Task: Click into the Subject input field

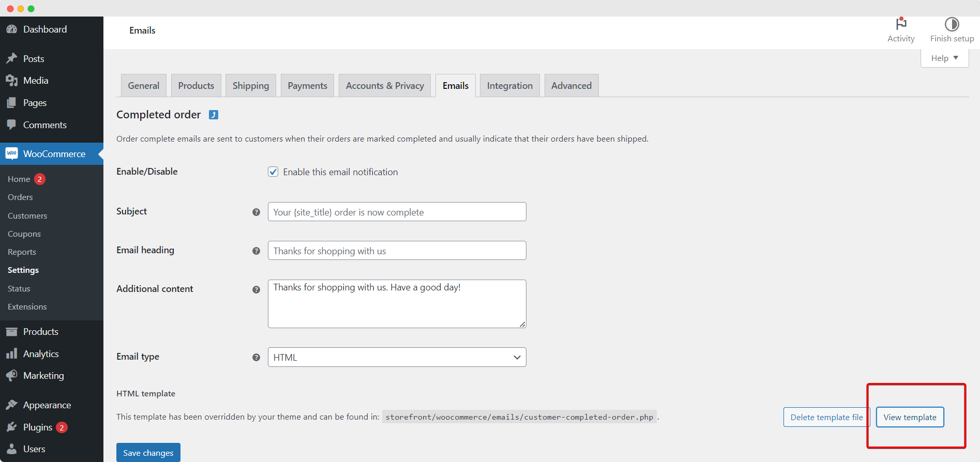Action: 397,212
